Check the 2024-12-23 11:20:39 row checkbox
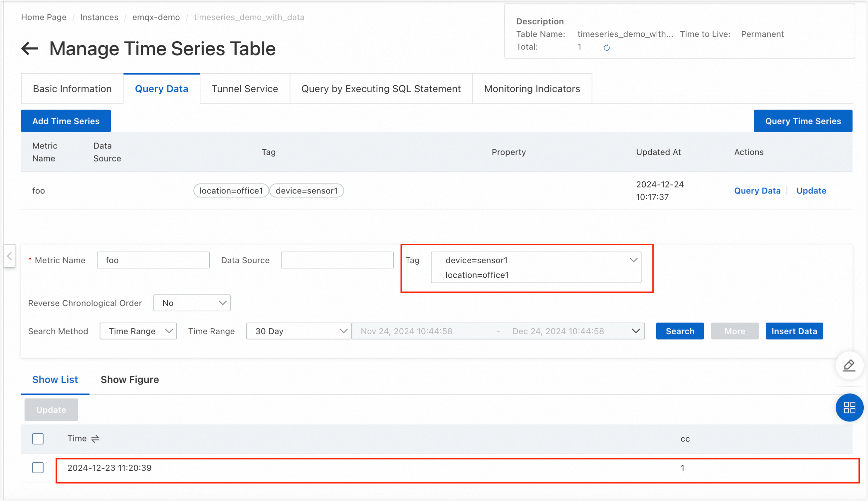The width and height of the screenshot is (868, 501). click(x=38, y=468)
